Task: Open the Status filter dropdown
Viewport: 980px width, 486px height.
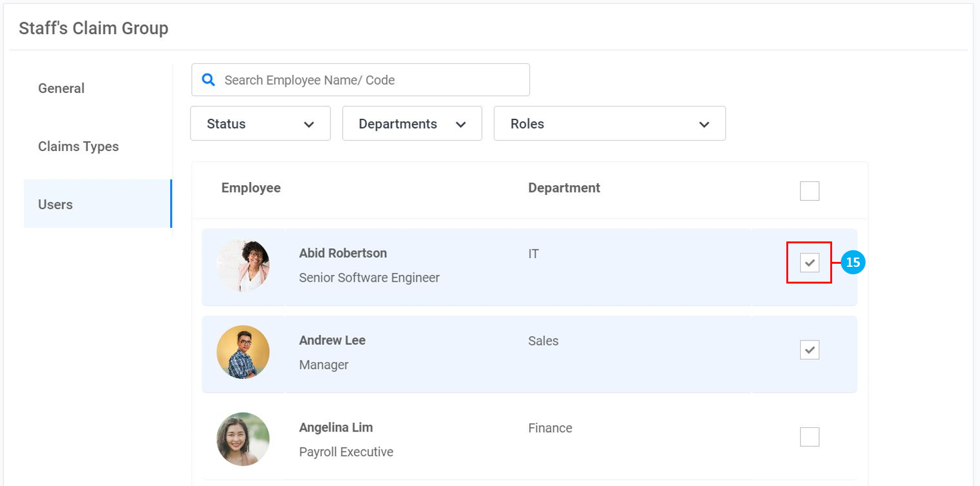Action: point(260,124)
